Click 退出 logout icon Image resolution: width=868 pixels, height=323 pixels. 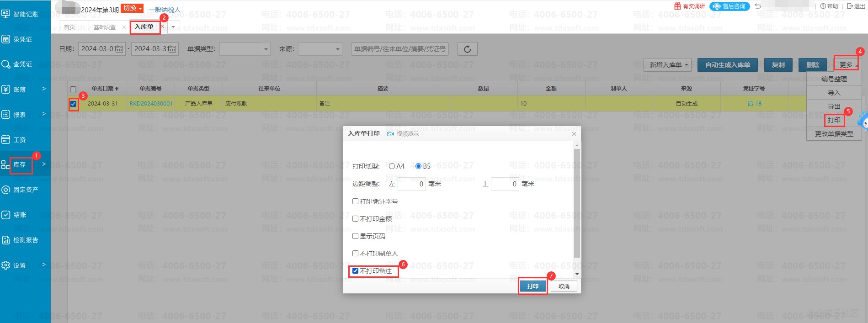pos(856,6)
